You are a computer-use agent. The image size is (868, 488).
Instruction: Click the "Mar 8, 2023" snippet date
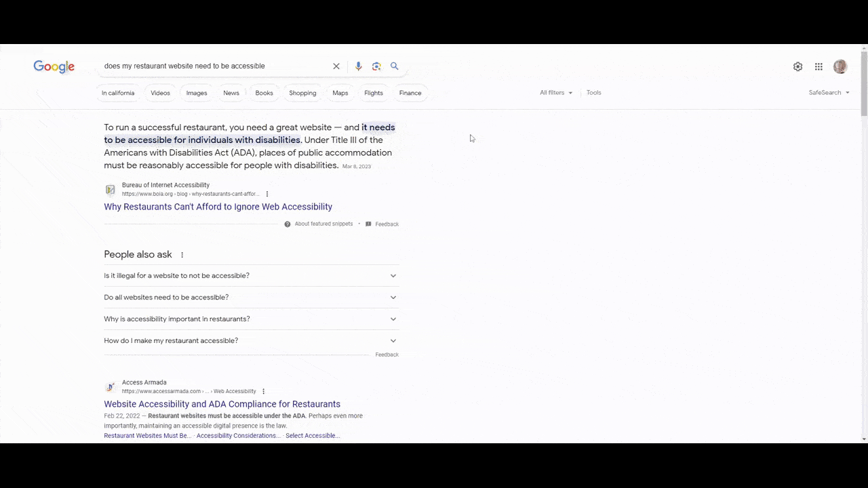[357, 167]
